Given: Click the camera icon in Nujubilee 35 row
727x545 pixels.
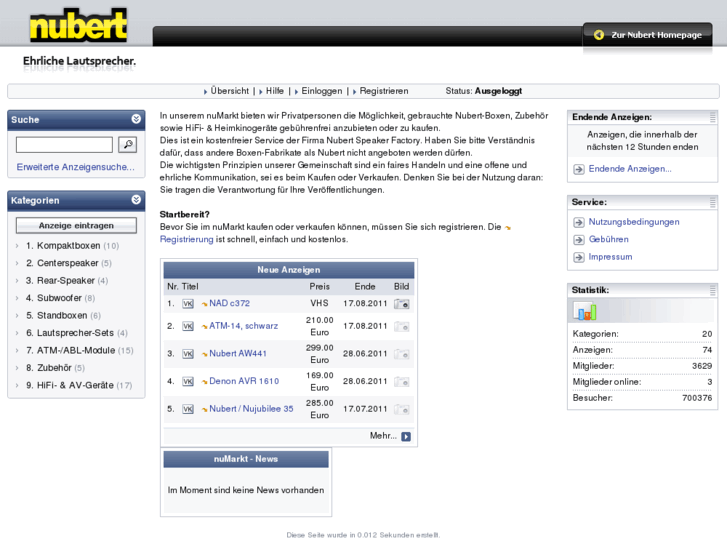Looking at the screenshot, I should [402, 410].
